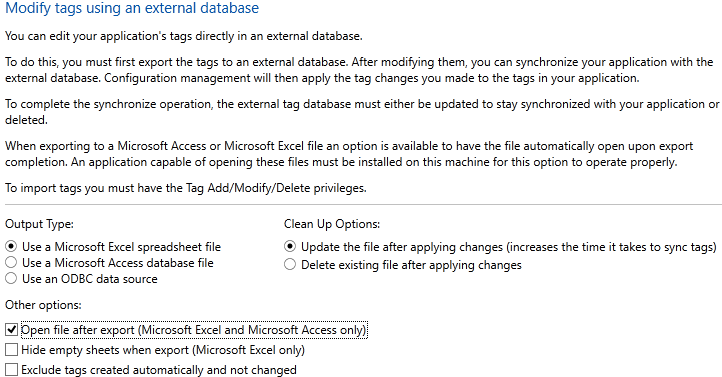
Task: Click the 'Output Type:' section label
Action: coord(40,224)
